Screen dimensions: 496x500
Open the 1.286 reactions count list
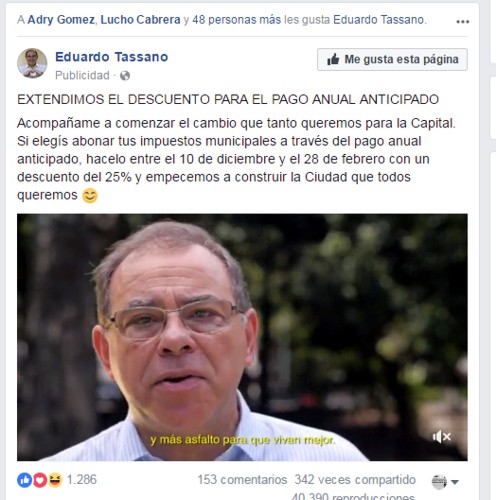coord(82,480)
